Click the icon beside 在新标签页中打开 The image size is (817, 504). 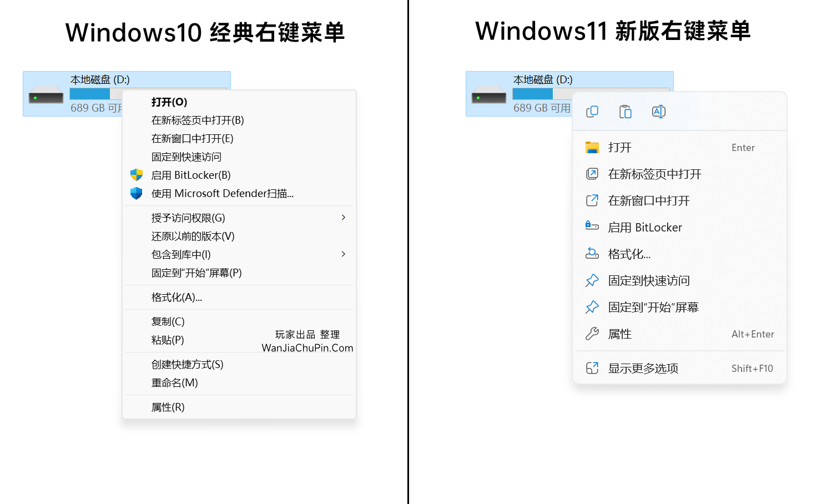point(592,174)
